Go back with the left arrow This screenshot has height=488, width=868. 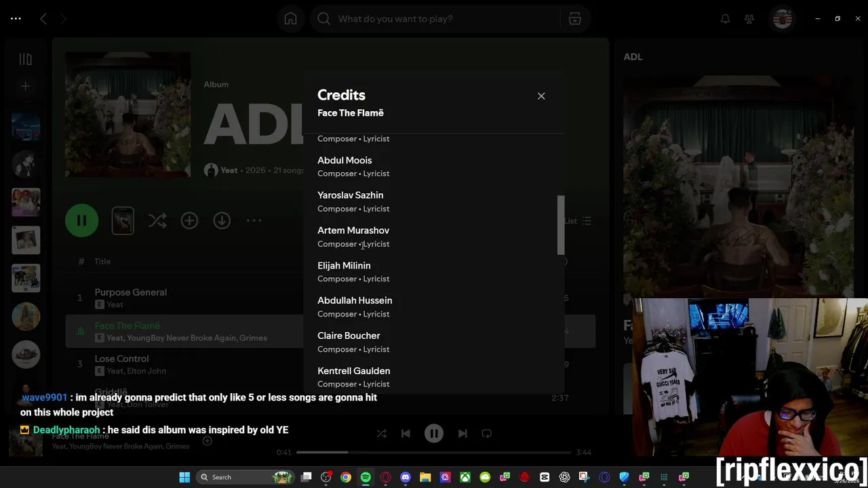pyautogui.click(x=43, y=19)
